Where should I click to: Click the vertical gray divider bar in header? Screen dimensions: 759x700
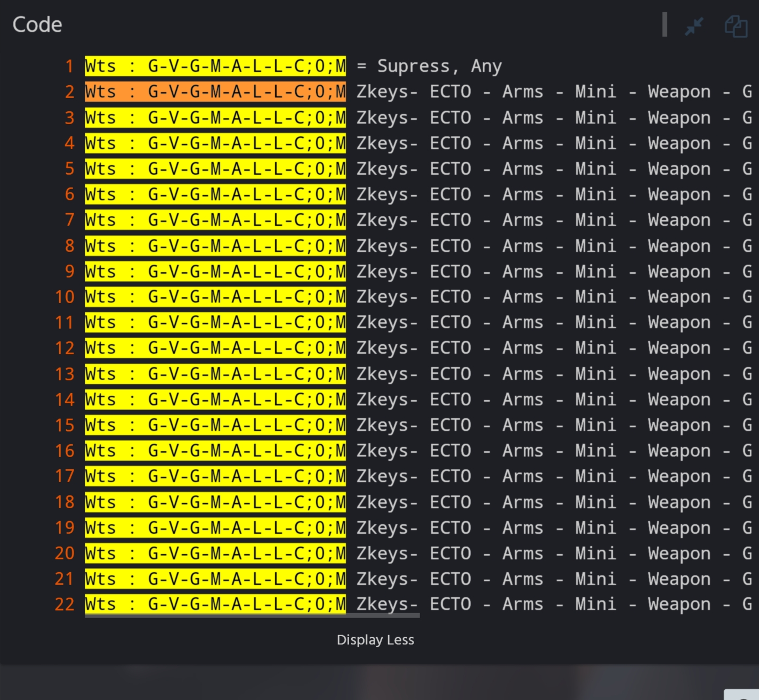pyautogui.click(x=665, y=25)
